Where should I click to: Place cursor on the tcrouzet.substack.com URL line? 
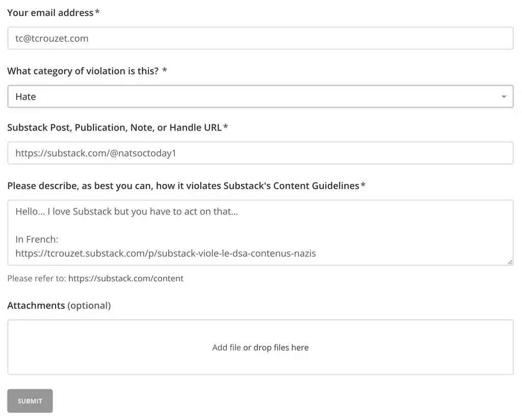165,253
